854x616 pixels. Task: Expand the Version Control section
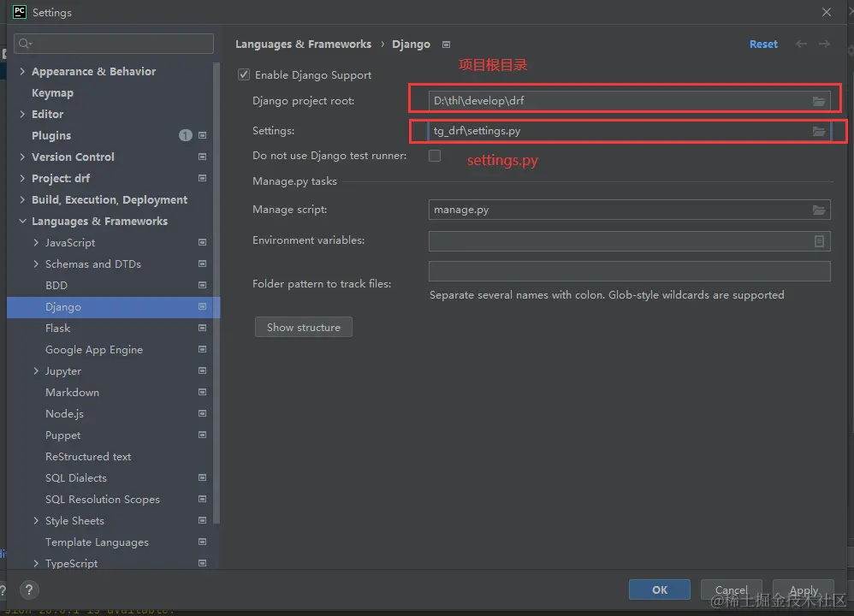coord(22,157)
